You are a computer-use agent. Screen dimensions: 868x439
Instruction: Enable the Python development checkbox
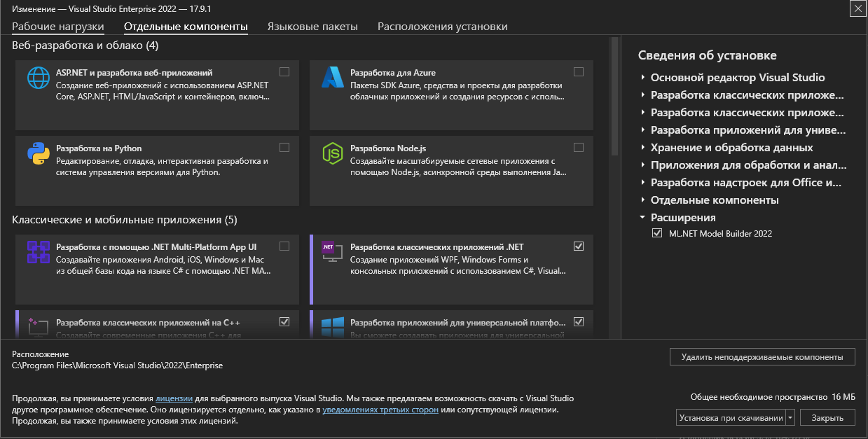point(284,147)
